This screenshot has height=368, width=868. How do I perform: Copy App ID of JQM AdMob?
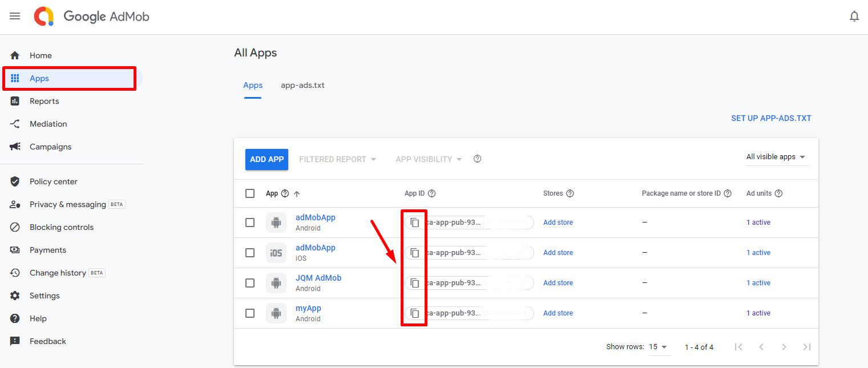(415, 283)
